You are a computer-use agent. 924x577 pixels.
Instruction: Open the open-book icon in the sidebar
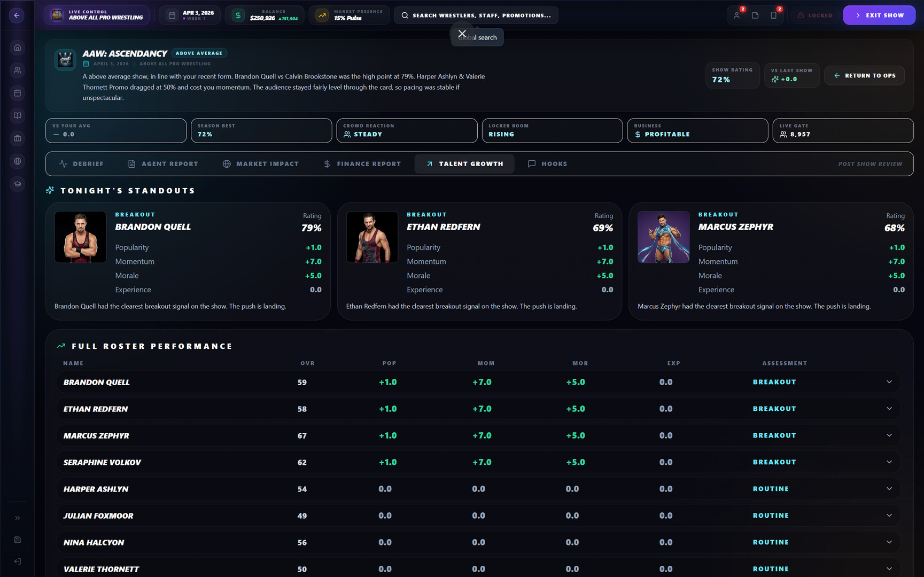tap(17, 115)
